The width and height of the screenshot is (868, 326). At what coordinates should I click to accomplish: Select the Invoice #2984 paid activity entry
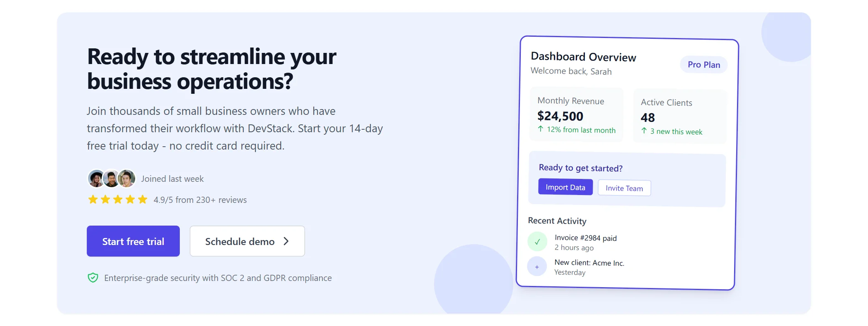click(577, 243)
